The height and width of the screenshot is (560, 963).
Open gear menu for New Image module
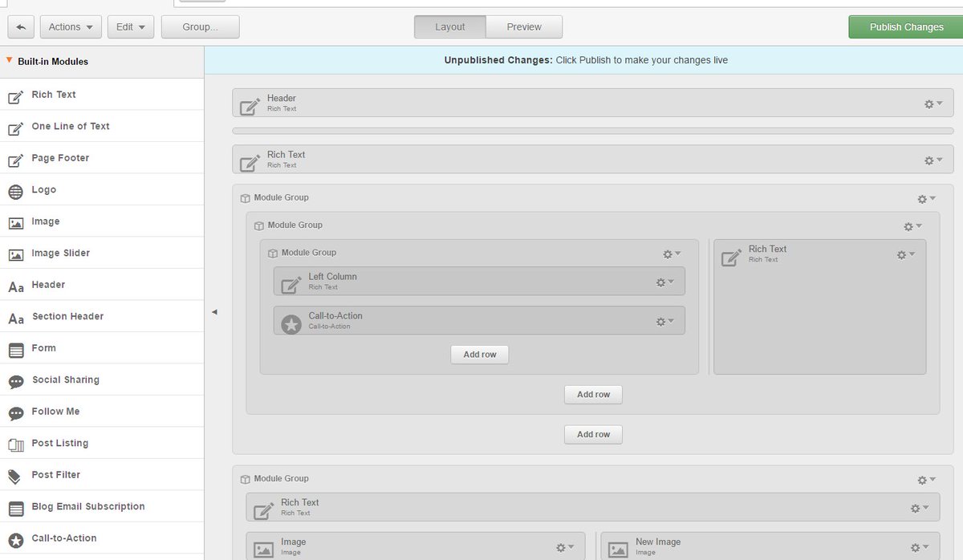pyautogui.click(x=920, y=547)
